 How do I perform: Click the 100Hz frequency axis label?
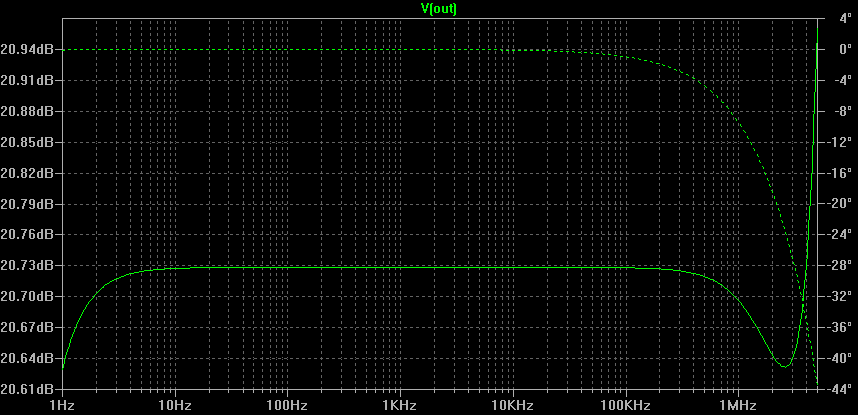coord(288,405)
